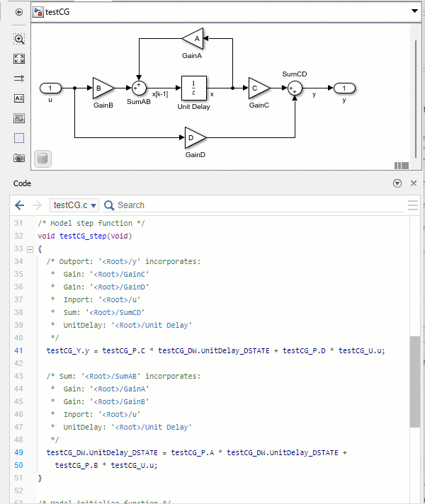Select the Unit Delay block

[193, 88]
